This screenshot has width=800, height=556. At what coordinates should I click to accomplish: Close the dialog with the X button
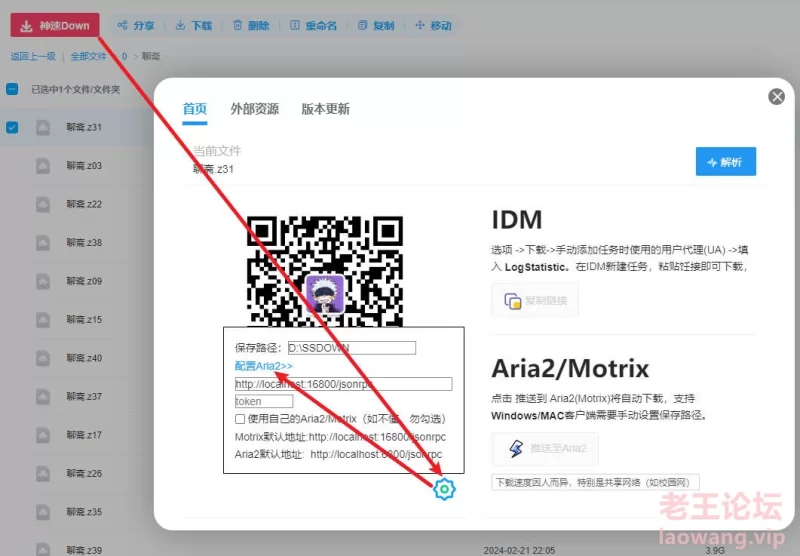(x=777, y=96)
